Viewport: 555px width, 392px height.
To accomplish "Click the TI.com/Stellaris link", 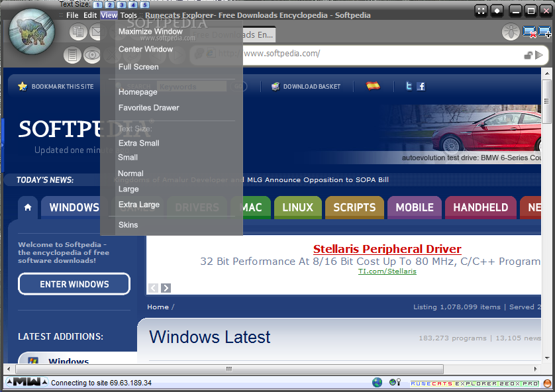I will (x=387, y=271).
